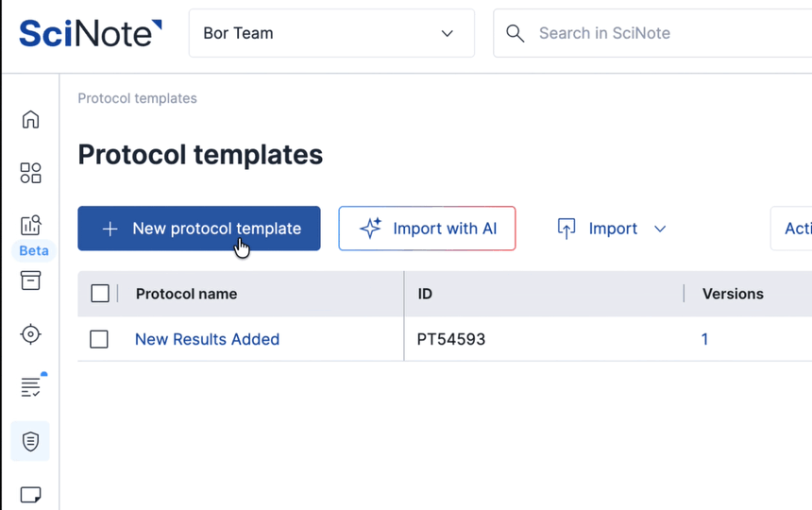
Task: Open the Beta reports icon in sidebar
Action: [x=31, y=226]
